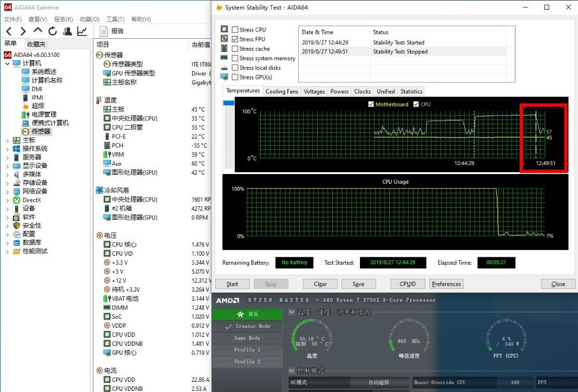Click the forward arrow in AIDA64 toolbar

point(23,32)
